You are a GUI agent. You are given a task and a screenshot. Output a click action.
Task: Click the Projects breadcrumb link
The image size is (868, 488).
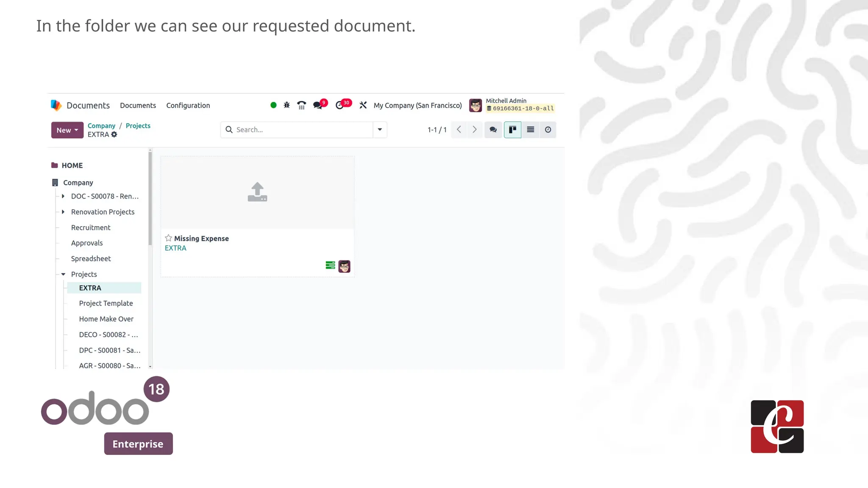pos(138,126)
